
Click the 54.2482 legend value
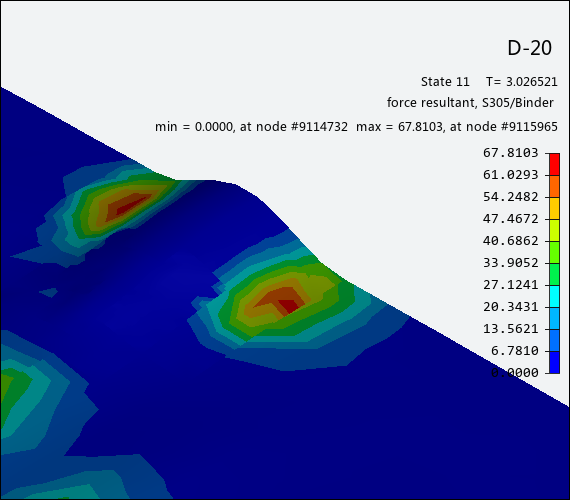pyautogui.click(x=510, y=197)
